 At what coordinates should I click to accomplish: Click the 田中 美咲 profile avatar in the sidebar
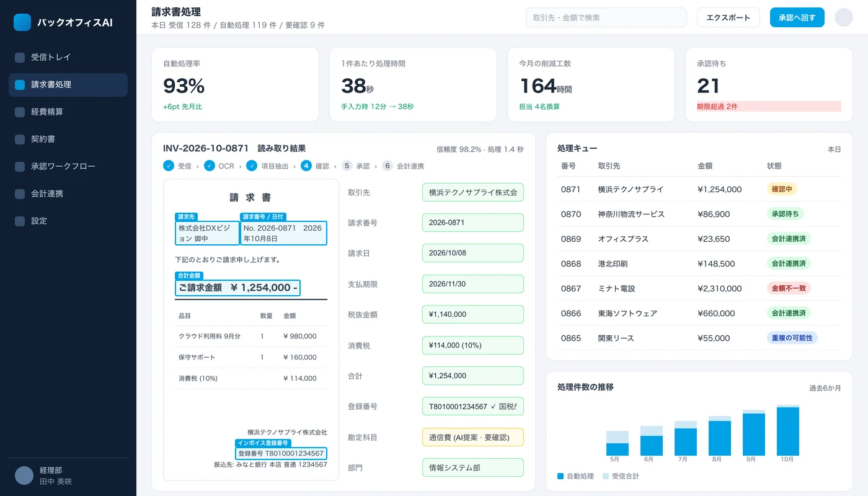(24, 476)
